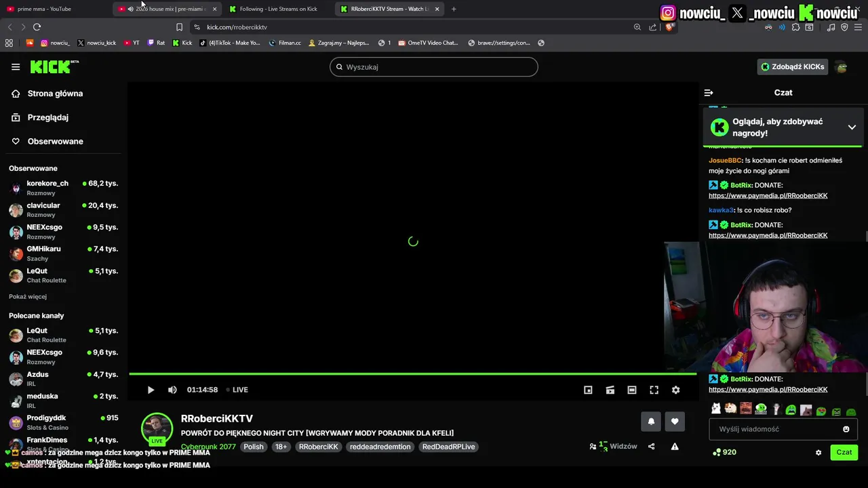Screen dimensions: 868x488
Task: Click the Polish language tag
Action: pyautogui.click(x=254, y=447)
